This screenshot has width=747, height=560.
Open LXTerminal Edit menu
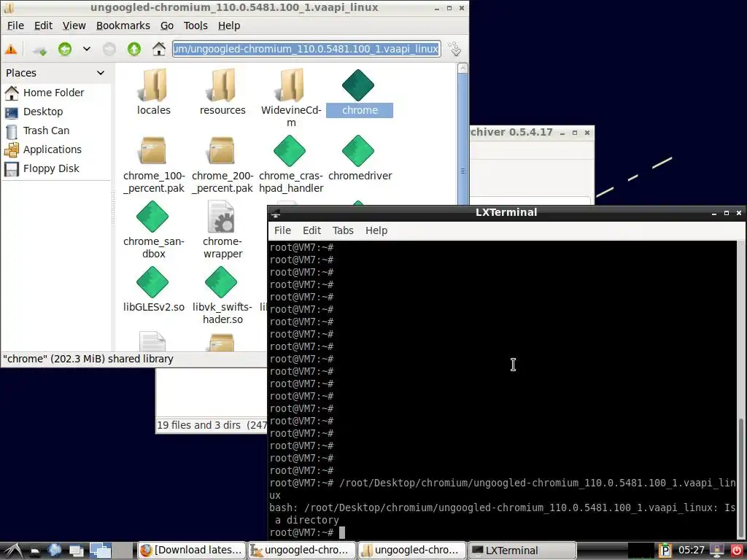[x=311, y=230]
